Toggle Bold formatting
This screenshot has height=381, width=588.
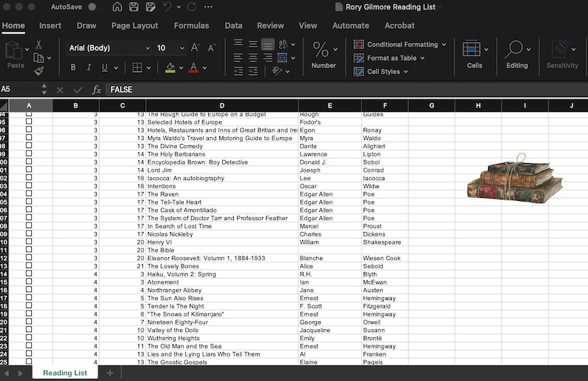pyautogui.click(x=73, y=67)
